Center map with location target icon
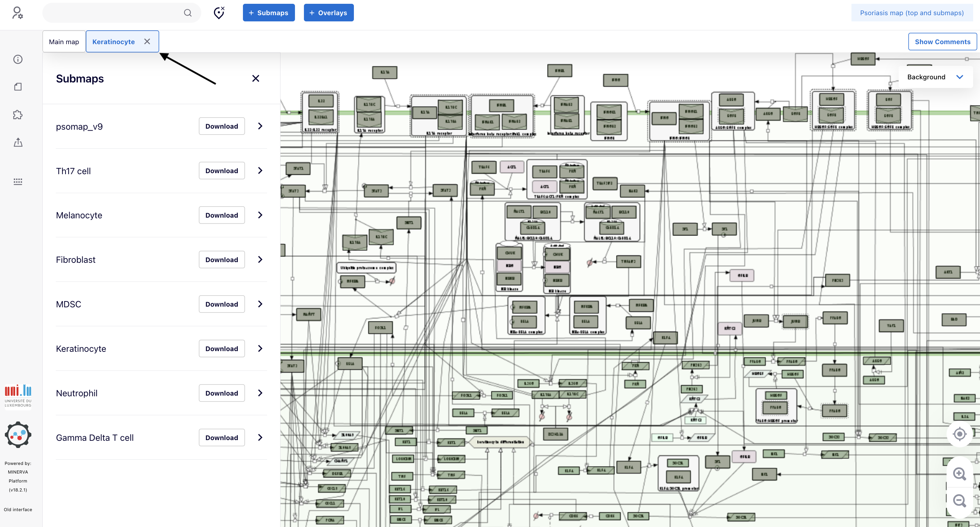The image size is (980, 527). point(959,434)
